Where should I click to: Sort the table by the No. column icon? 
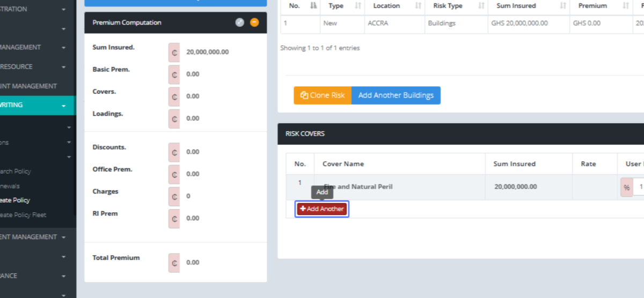pyautogui.click(x=313, y=6)
